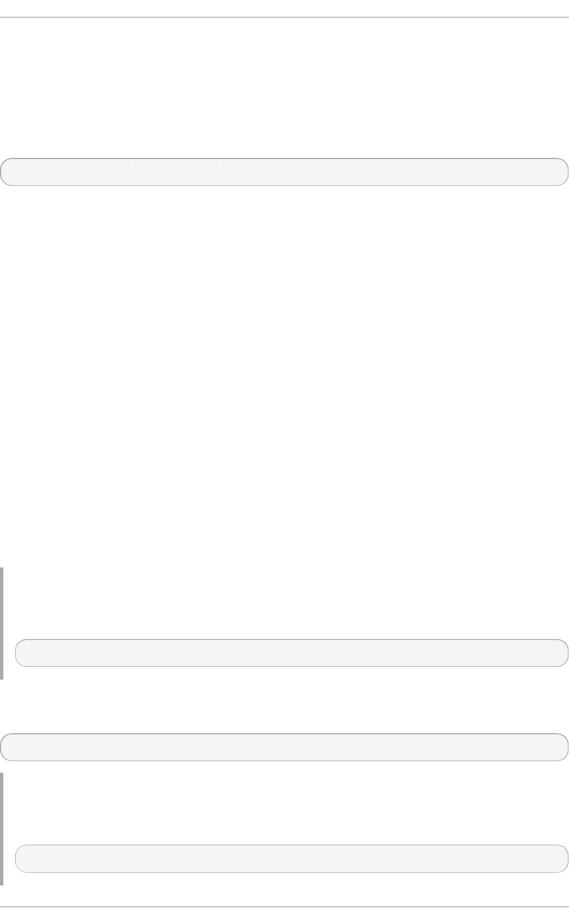Click the blank page area below topmost box
Screen dimensions: 569x924
(x=284, y=374)
